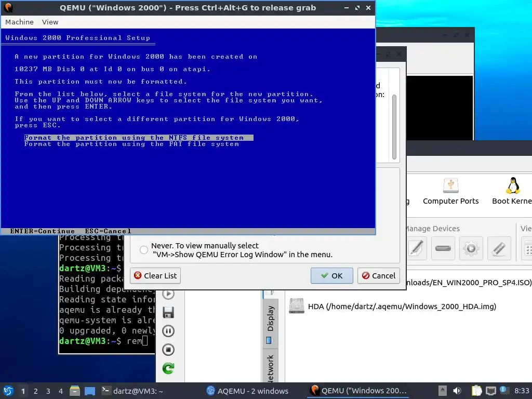Pause the virtual machine in AQEMU
Image resolution: width=532 pixels, height=399 pixels.
168,331
